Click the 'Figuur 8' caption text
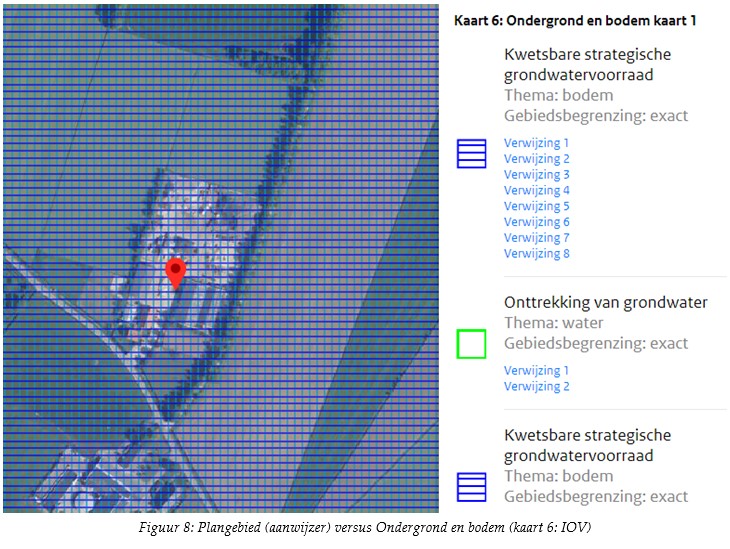The width and height of the screenshot is (730, 549). click(365, 528)
